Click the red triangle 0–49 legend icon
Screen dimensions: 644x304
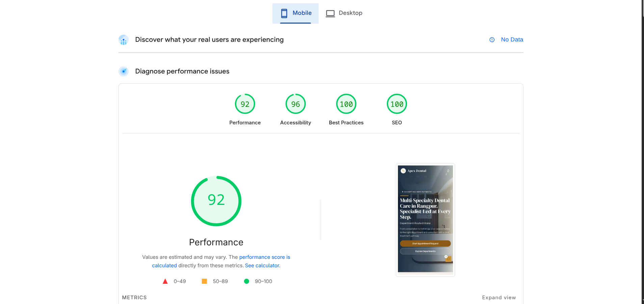pos(165,281)
